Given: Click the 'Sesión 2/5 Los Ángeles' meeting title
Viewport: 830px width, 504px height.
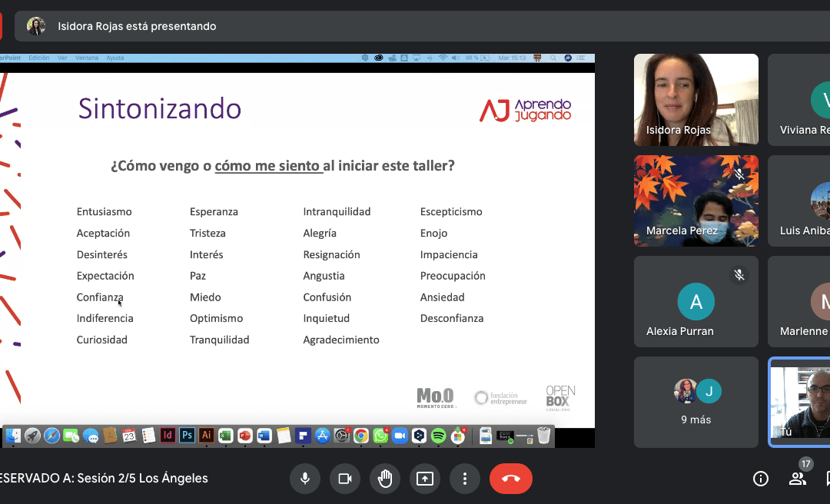Looking at the screenshot, I should [142, 478].
